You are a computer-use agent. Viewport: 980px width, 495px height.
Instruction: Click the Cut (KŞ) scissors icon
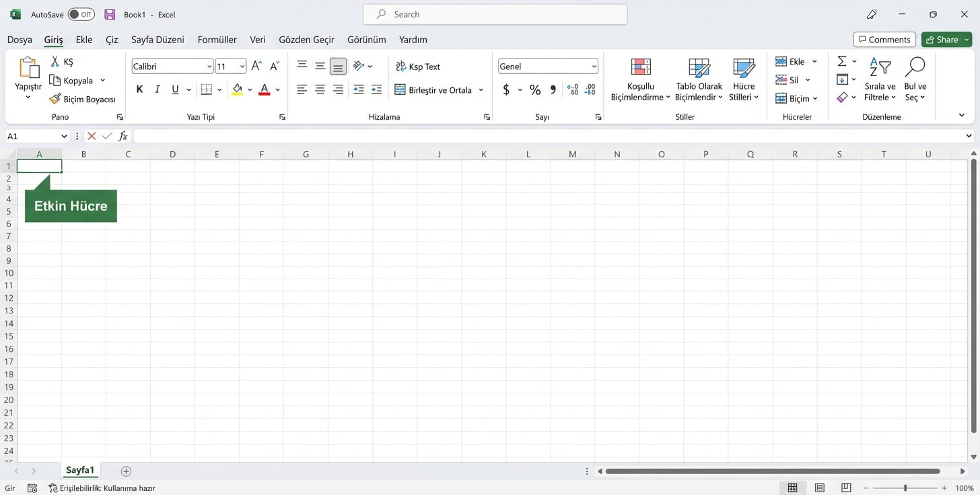pyautogui.click(x=55, y=61)
